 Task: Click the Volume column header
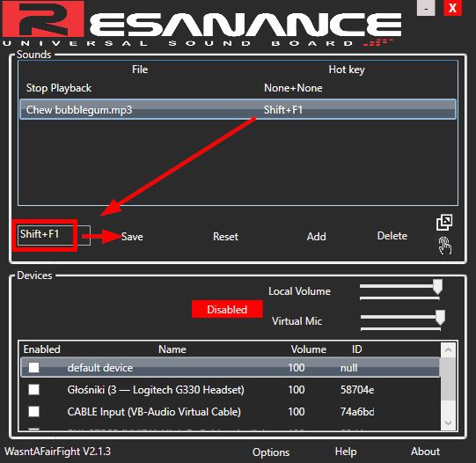tap(309, 349)
